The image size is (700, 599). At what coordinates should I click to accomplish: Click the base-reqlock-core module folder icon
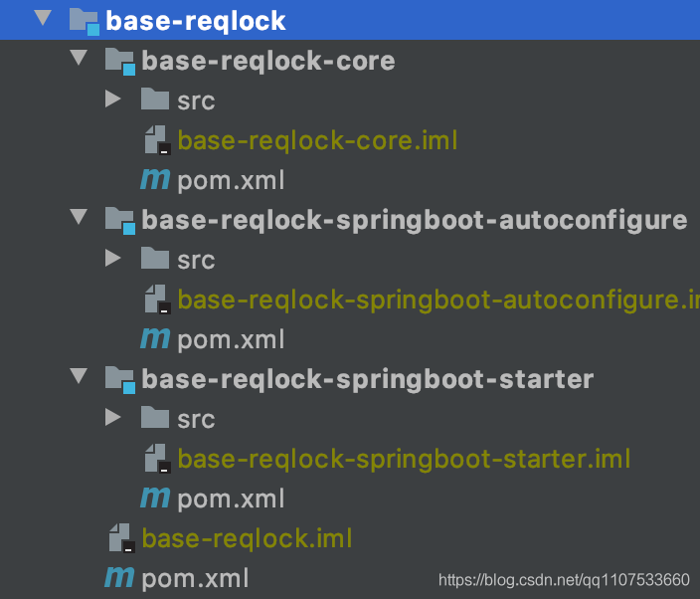click(x=120, y=62)
